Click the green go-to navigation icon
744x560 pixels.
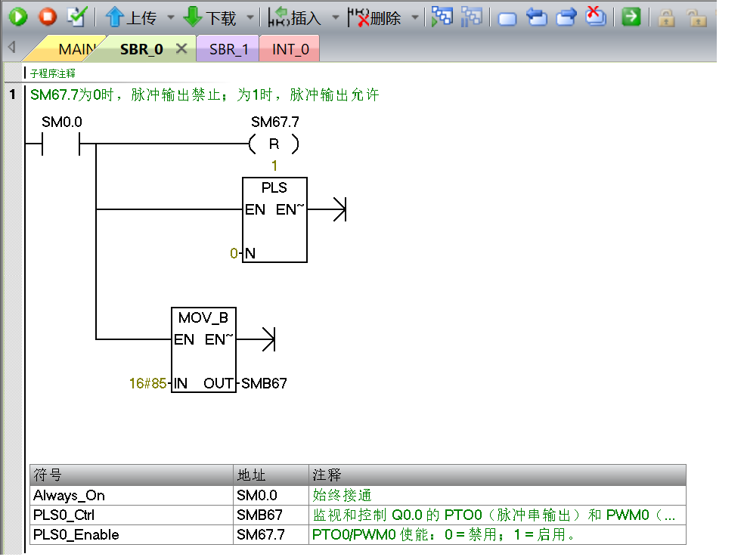(x=631, y=17)
